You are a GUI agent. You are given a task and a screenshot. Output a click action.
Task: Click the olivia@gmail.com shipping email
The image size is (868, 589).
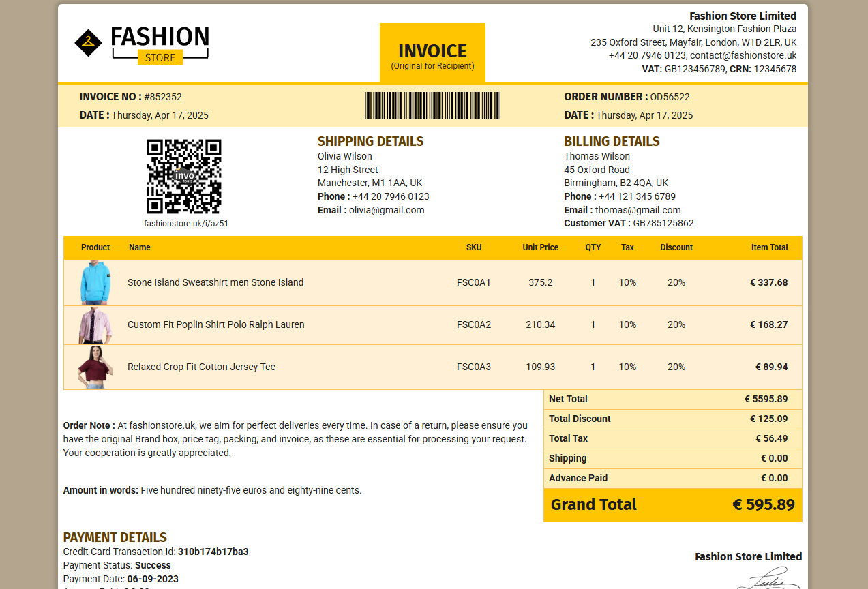point(387,210)
